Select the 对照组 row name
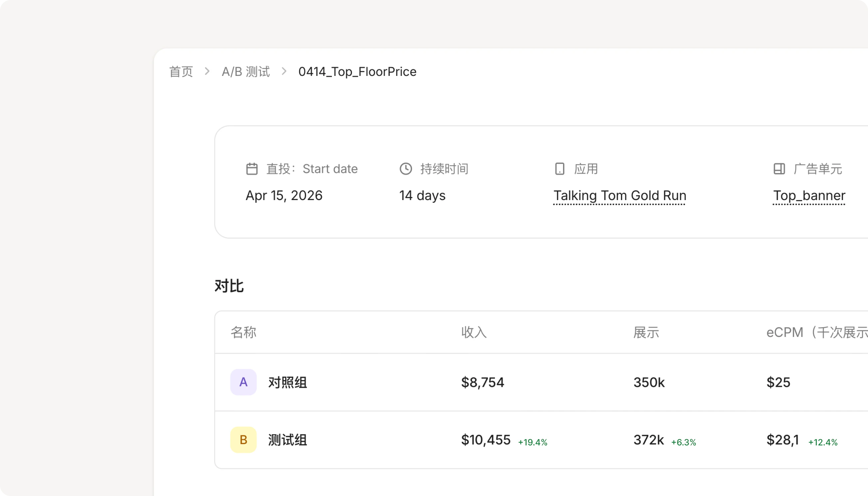Viewport: 868px width, 496px height. point(288,382)
